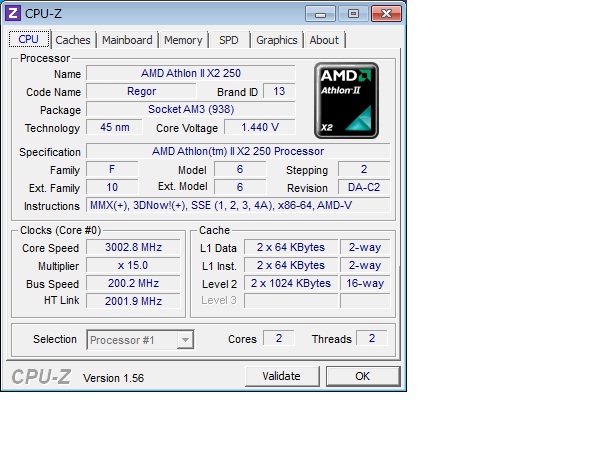614x460 pixels.
Task: Click the Bus Speed value 200.2 MHz
Action: 133,283
